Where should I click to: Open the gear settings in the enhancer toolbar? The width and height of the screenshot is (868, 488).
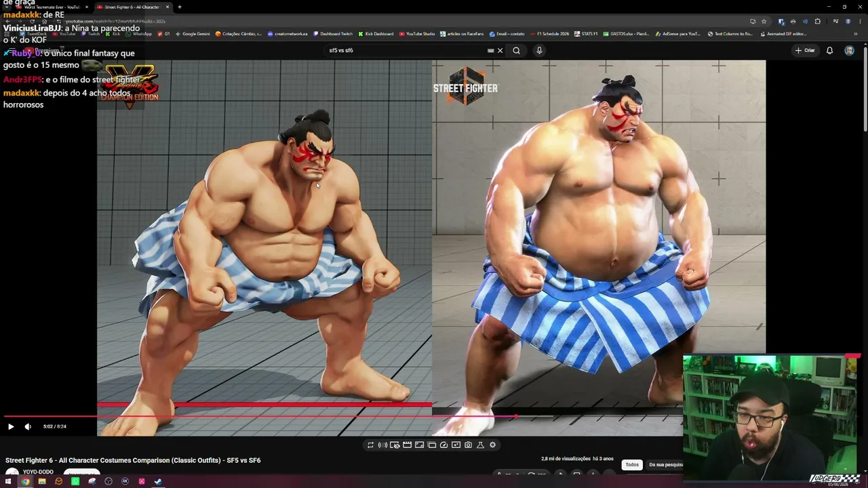click(x=492, y=445)
